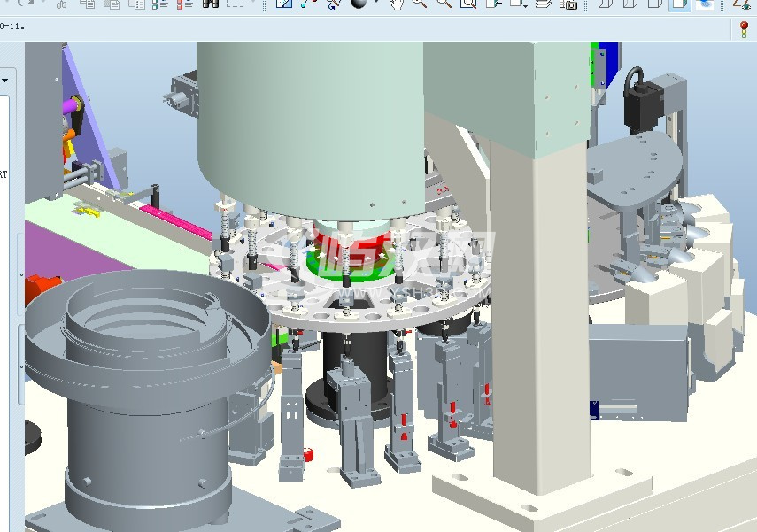Select the Pan hand tool
Screen dimensions: 757x532
click(397, 4)
